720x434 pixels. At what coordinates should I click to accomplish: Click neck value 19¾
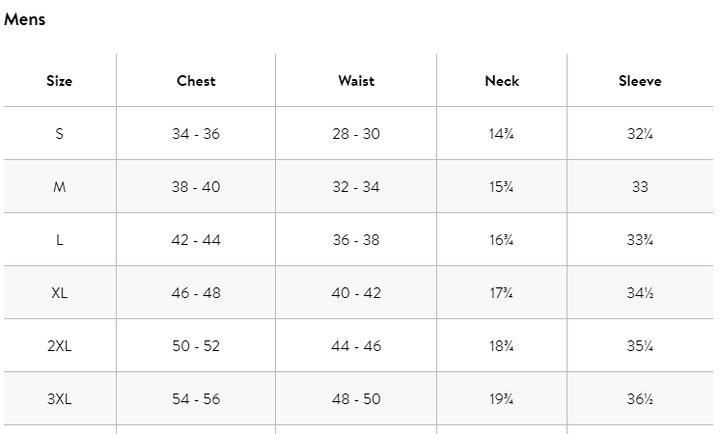(501, 399)
